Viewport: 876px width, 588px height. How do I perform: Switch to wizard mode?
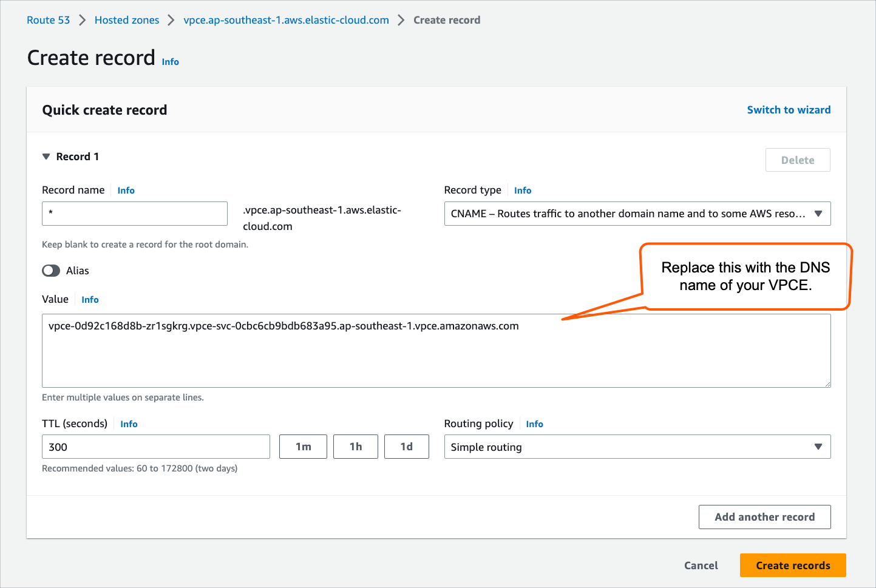(789, 110)
